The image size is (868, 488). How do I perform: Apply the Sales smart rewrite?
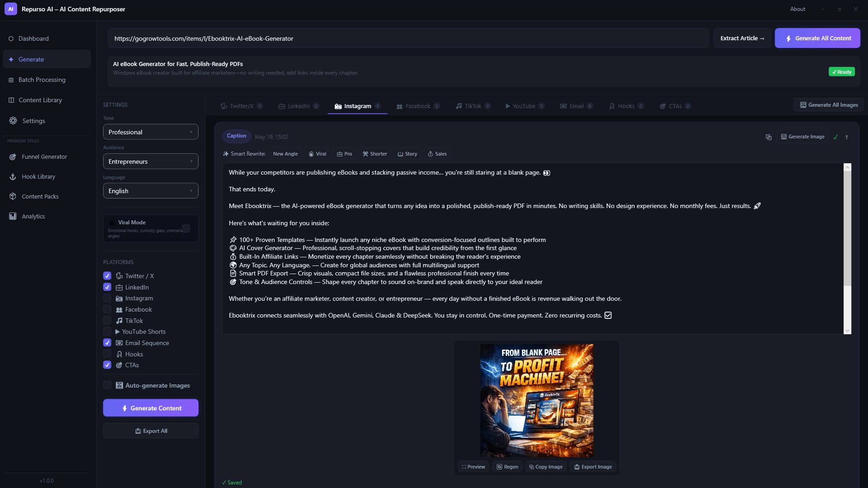pos(437,154)
